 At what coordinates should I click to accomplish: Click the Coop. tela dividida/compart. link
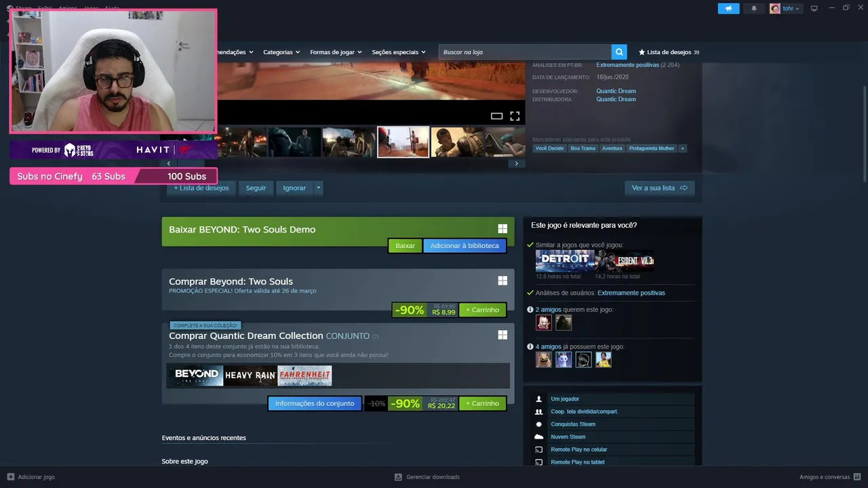pos(584,411)
